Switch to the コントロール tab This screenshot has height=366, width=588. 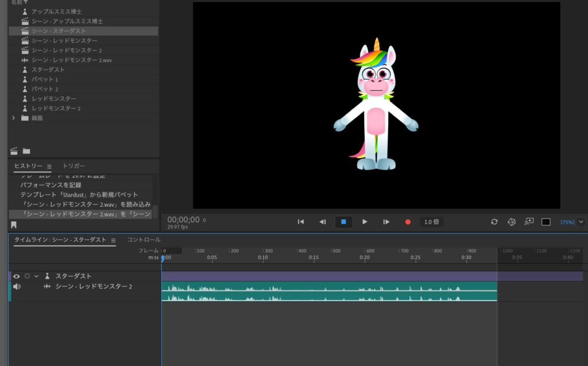tap(144, 240)
